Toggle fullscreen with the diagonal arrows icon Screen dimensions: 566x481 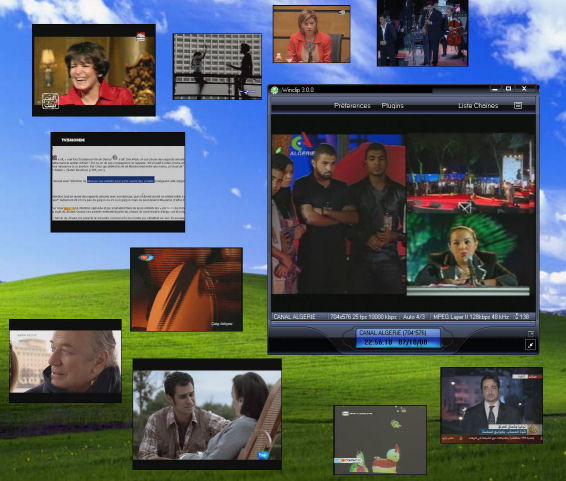point(530,345)
